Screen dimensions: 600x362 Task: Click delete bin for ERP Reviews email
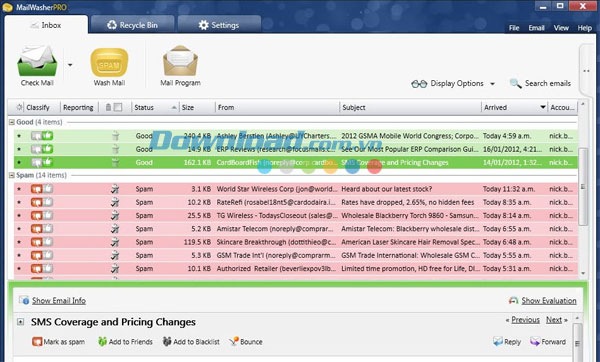tap(115, 149)
